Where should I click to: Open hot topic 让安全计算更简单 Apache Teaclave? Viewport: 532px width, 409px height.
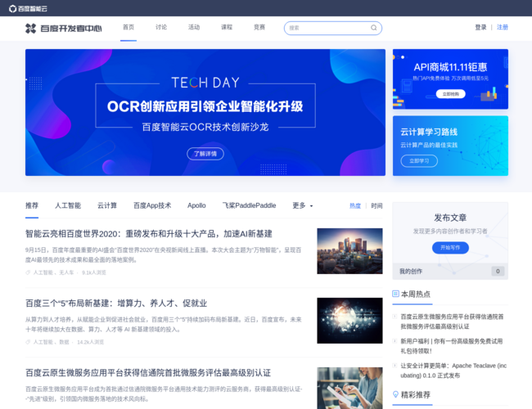[x=453, y=371]
